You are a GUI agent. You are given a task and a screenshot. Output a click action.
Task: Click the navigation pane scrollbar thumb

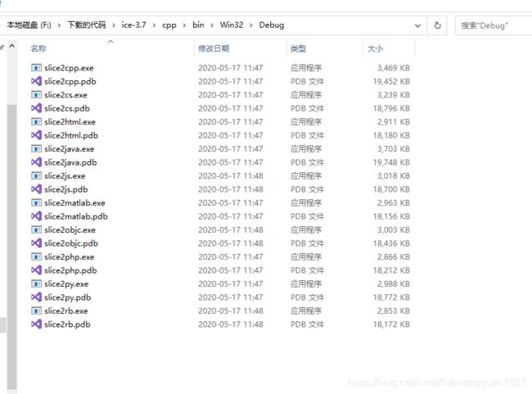[x=12, y=247]
